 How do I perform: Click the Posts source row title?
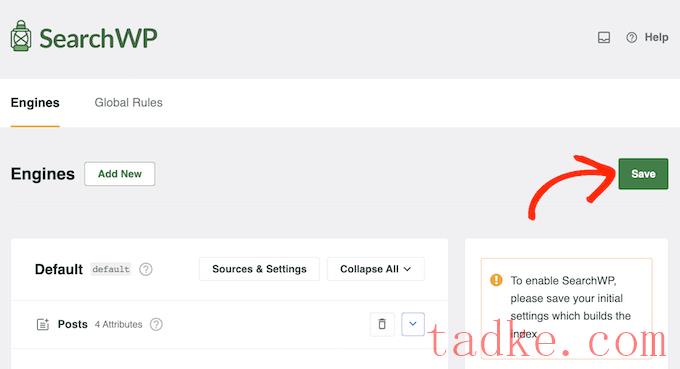72,324
